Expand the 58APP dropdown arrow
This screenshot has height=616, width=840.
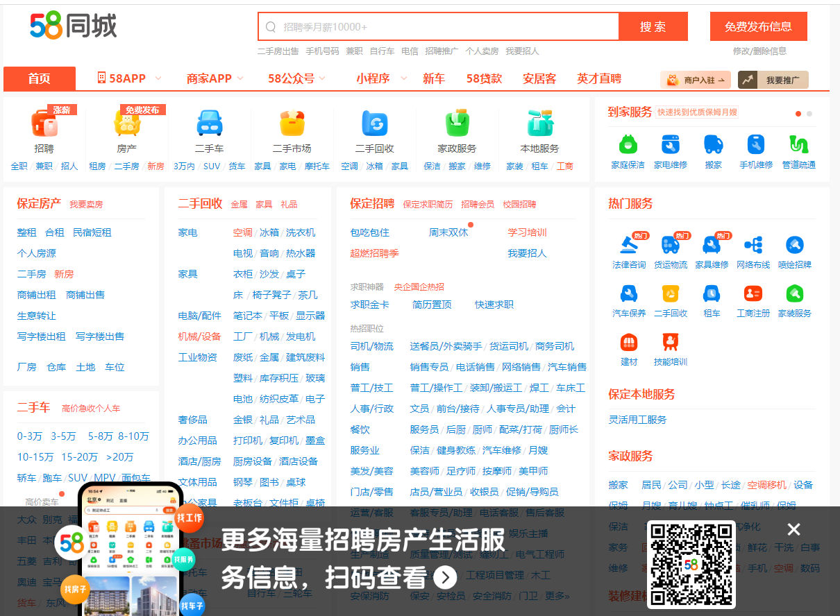[158, 79]
